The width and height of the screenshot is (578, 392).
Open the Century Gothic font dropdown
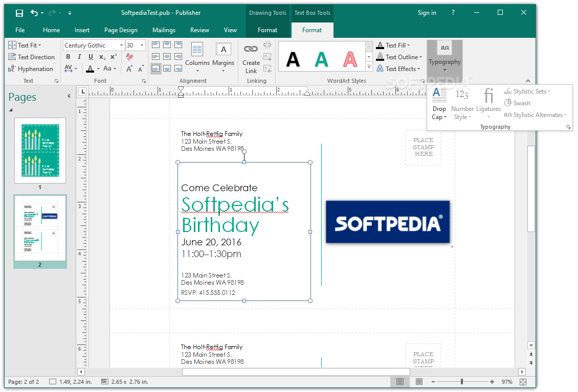(121, 45)
